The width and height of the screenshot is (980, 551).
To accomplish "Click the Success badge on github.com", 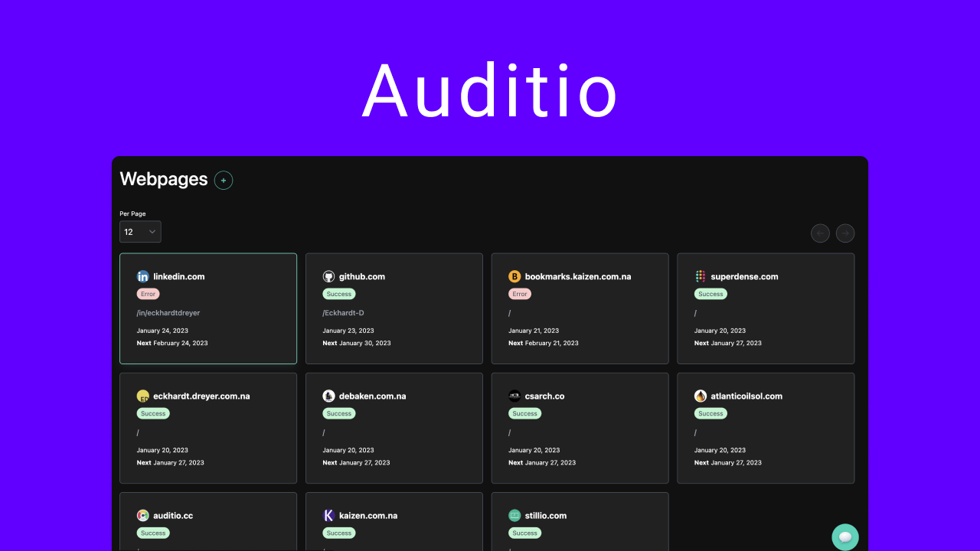I will click(339, 294).
